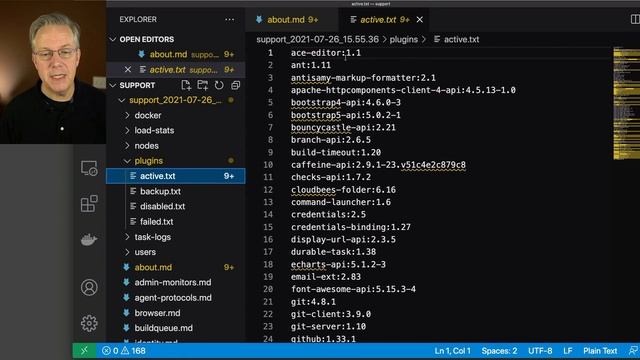Click the minimap on the editor's right

pos(627,103)
